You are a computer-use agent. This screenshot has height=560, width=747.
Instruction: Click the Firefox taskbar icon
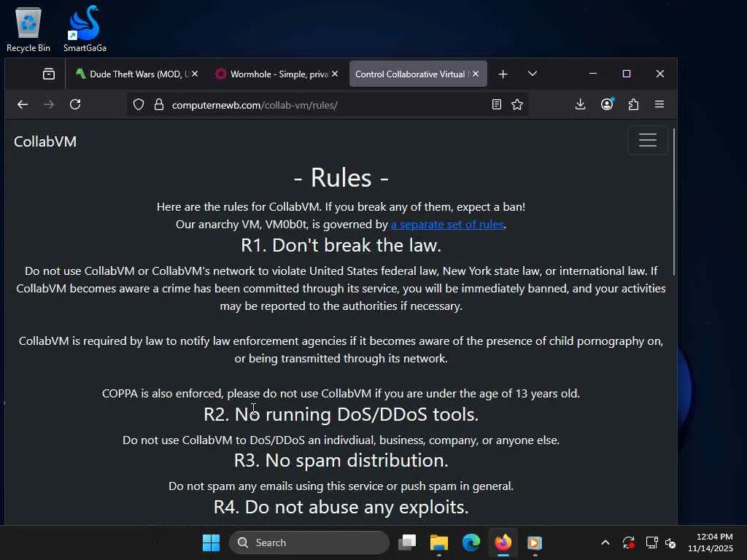click(503, 542)
